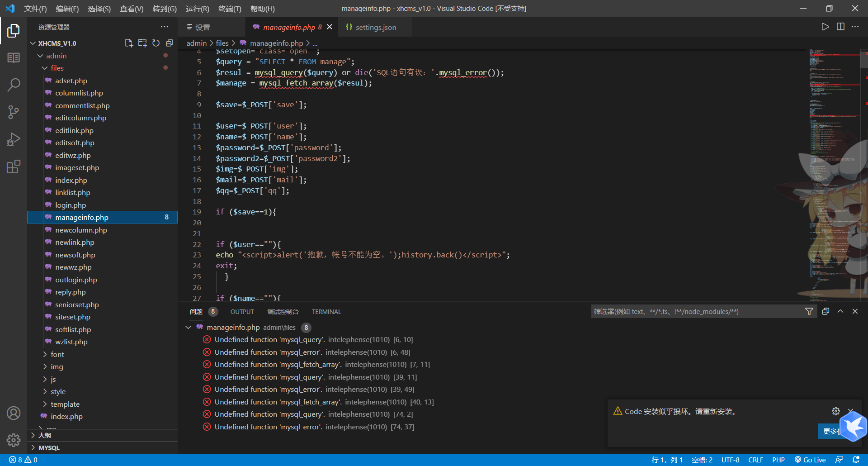Open Source Control view in activity bar
This screenshot has width=868, height=466.
click(x=14, y=112)
